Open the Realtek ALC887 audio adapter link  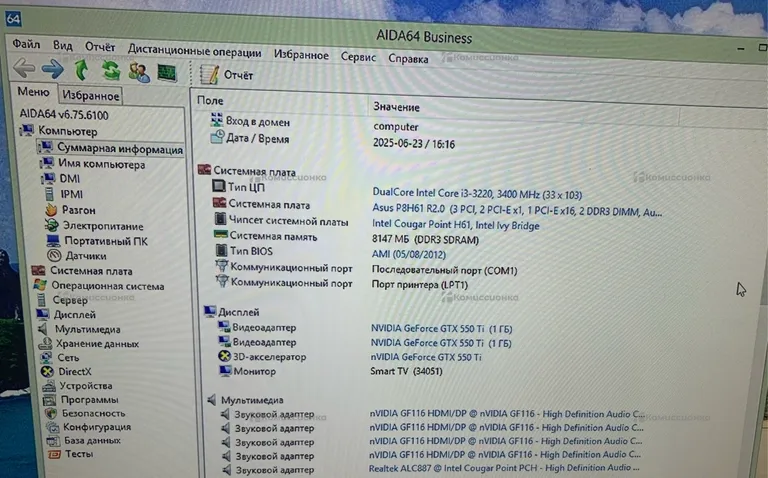click(504, 468)
